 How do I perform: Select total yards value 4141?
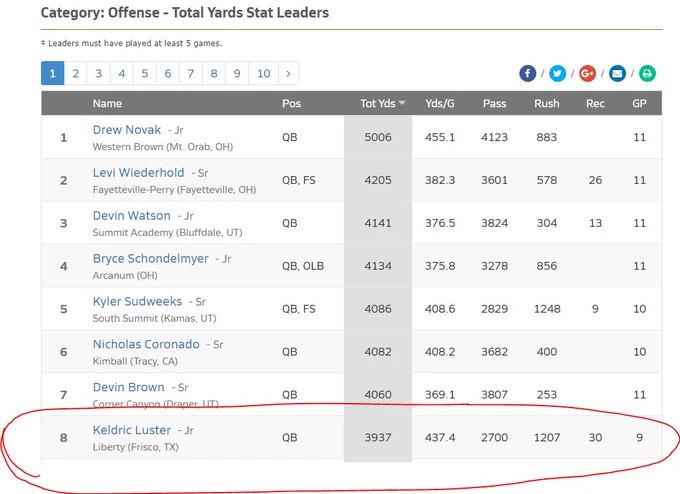(378, 223)
